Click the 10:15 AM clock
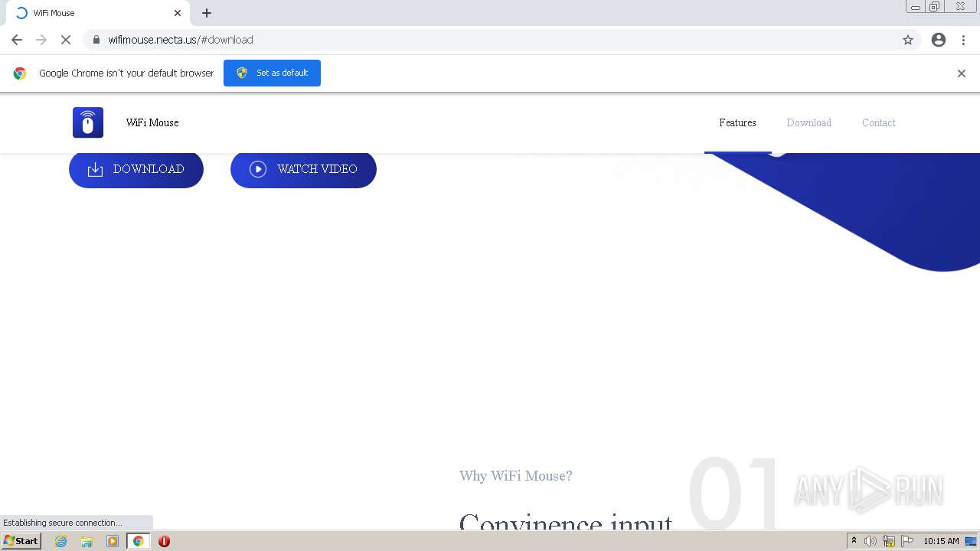980x551 pixels. pos(941,541)
